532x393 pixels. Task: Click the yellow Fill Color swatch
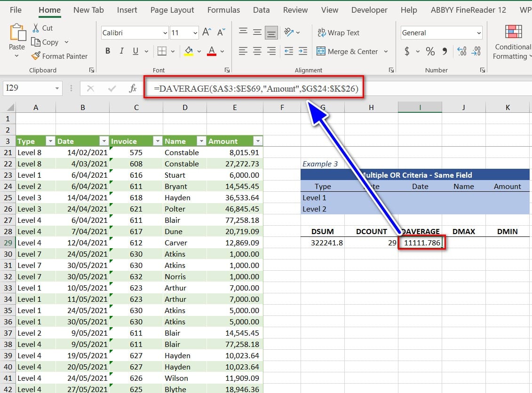189,51
